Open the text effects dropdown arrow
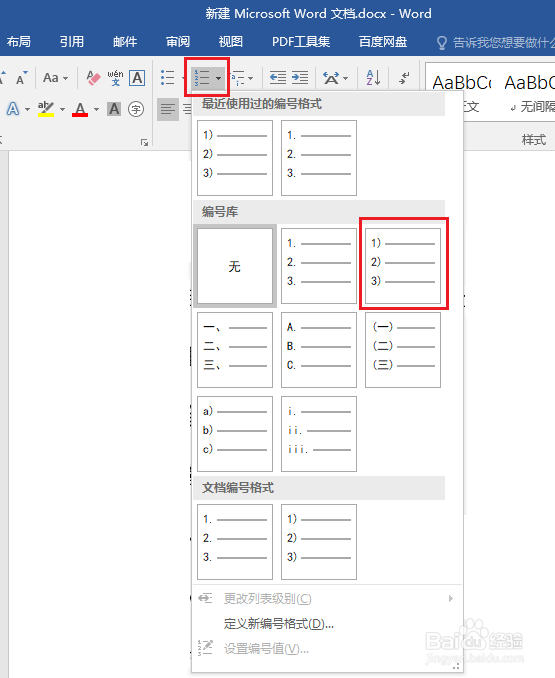The image size is (555, 678). pyautogui.click(x=27, y=109)
